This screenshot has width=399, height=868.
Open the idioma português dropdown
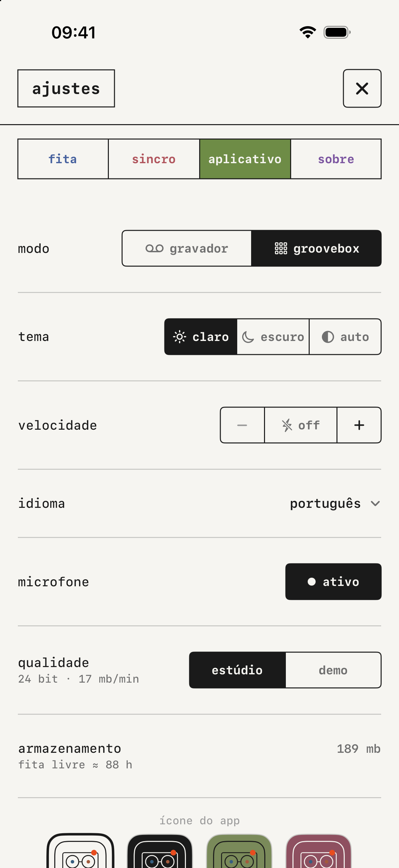pyautogui.click(x=335, y=504)
